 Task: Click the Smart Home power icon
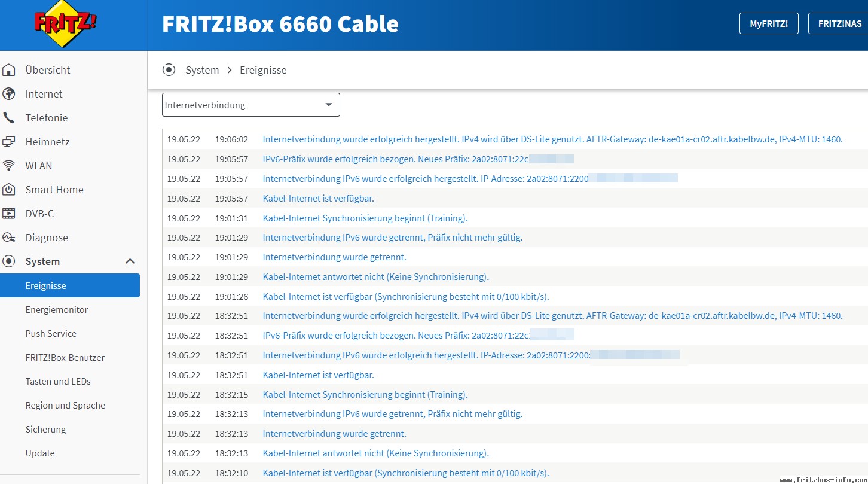click(9, 190)
